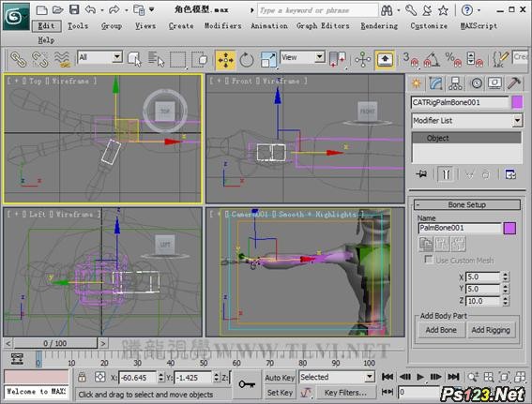
Task: Click the PalmBone001 purple color swatch
Action: click(509, 228)
